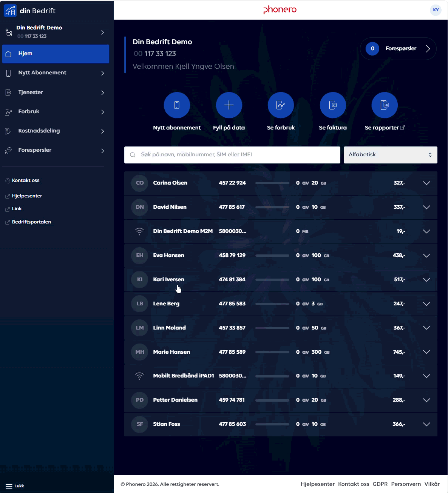Expand the Mobilt Bredbånd iPAD1 row chevron
Viewport: 448px width, 493px height.
point(426,376)
